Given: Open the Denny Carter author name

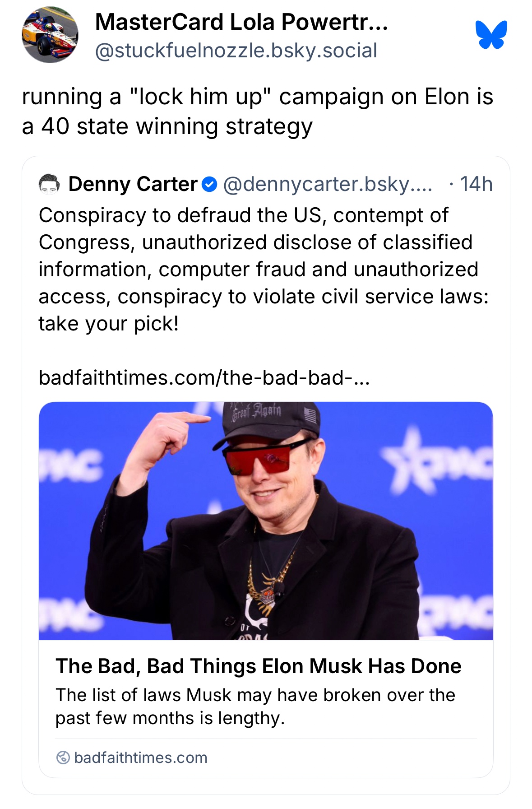Looking at the screenshot, I should pyautogui.click(x=133, y=184).
